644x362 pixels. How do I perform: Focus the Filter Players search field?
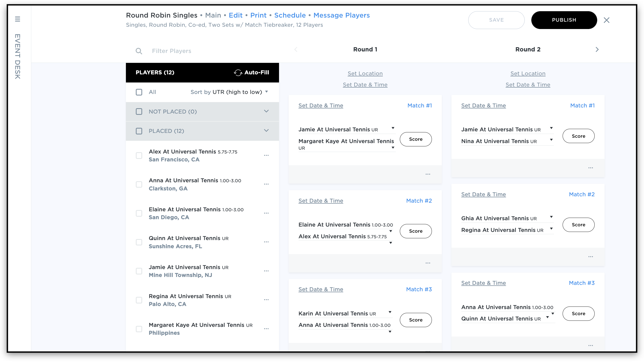(203, 51)
